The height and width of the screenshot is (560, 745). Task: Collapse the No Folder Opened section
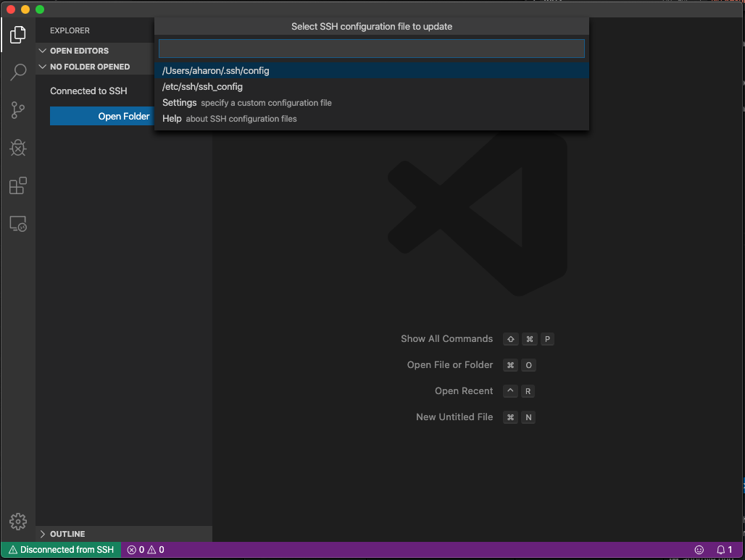[x=95, y=67]
